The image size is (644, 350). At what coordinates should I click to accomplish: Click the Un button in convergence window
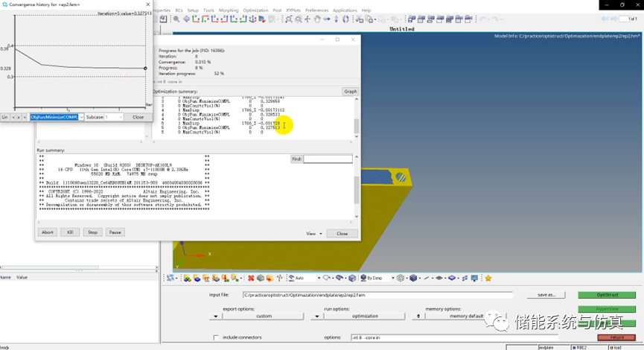pyautogui.click(x=4, y=117)
